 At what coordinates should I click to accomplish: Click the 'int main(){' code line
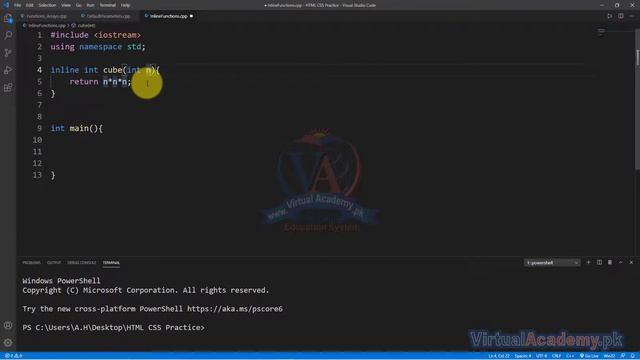tap(77, 128)
